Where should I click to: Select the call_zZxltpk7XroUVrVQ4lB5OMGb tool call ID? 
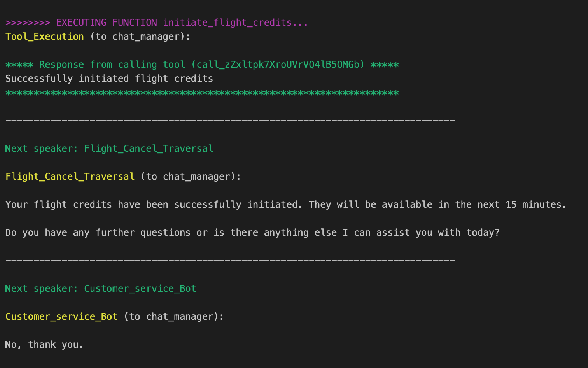click(280, 65)
